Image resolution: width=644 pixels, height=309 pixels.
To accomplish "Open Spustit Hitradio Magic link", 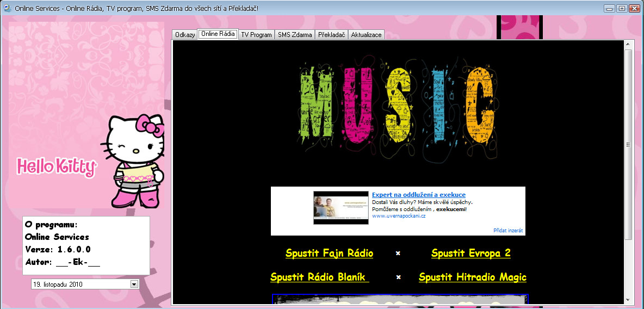I will click(473, 277).
